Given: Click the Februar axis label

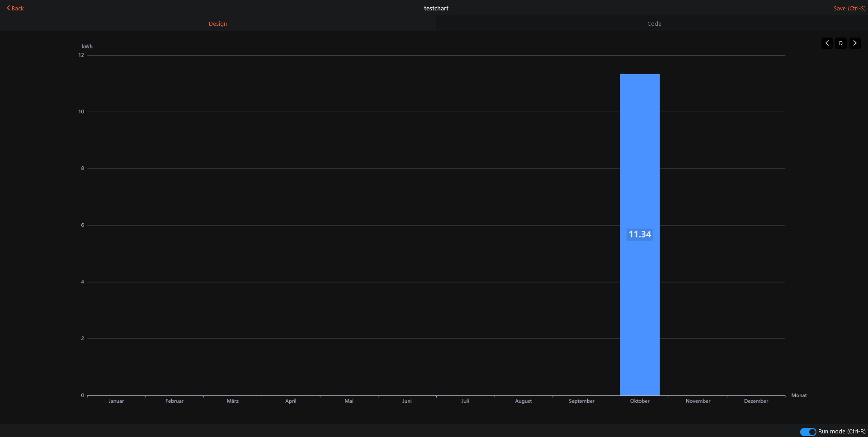Looking at the screenshot, I should 175,401.
